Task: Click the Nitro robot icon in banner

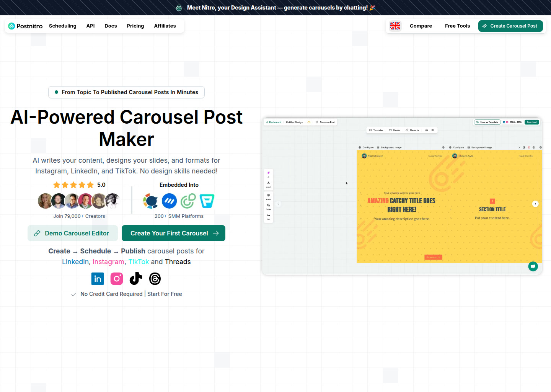Action: 179,8
